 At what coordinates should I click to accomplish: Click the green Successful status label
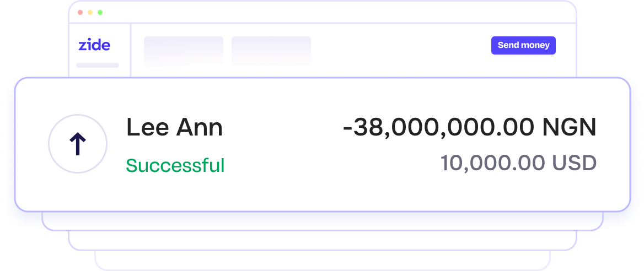coord(175,165)
